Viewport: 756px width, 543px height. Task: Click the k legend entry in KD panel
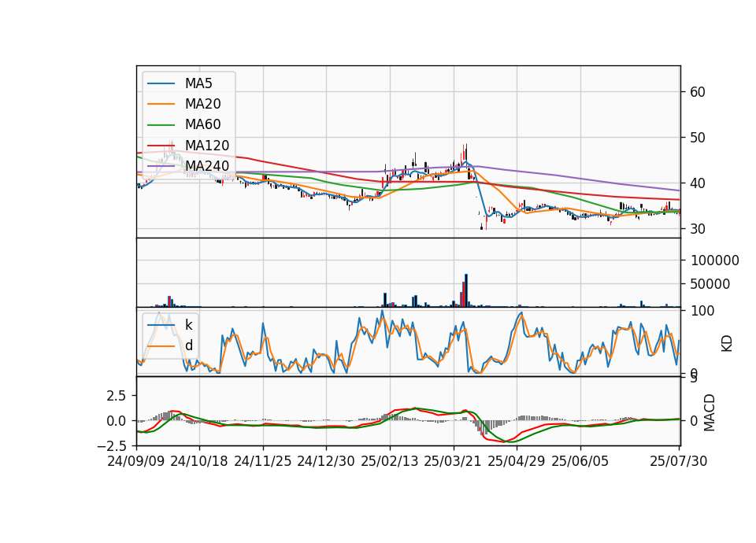pos(189,325)
